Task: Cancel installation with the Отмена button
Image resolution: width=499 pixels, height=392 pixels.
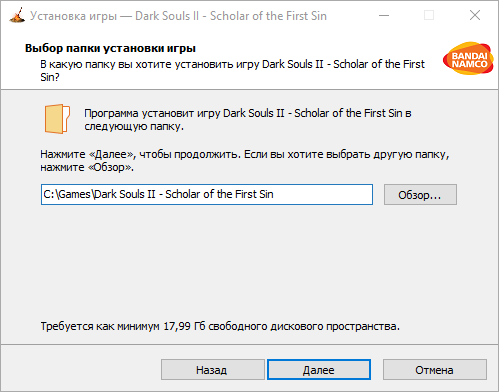Action: [435, 370]
